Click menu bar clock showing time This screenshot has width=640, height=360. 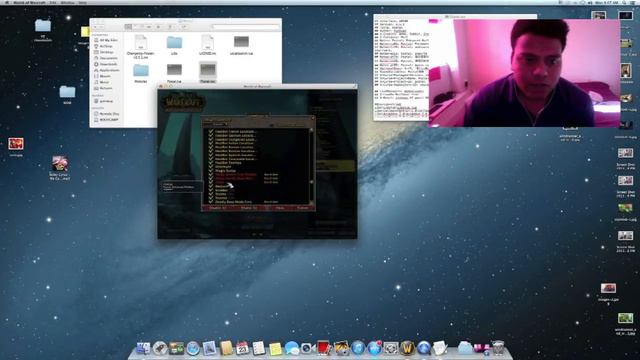click(607, 2)
